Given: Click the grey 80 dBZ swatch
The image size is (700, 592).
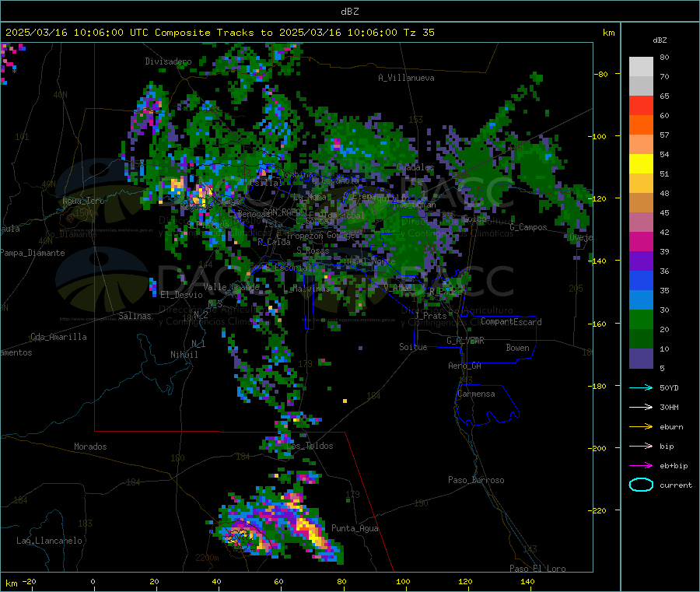Looking at the screenshot, I should [x=641, y=67].
